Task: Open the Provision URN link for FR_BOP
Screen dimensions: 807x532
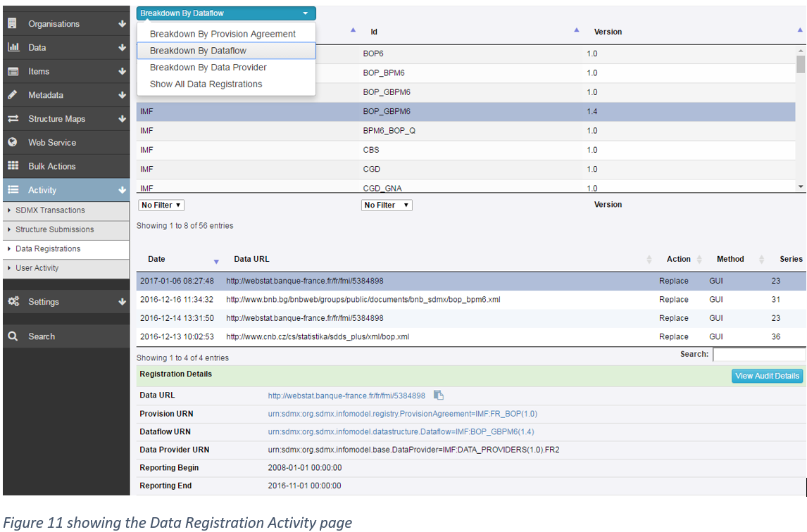Action: pyautogui.click(x=402, y=414)
